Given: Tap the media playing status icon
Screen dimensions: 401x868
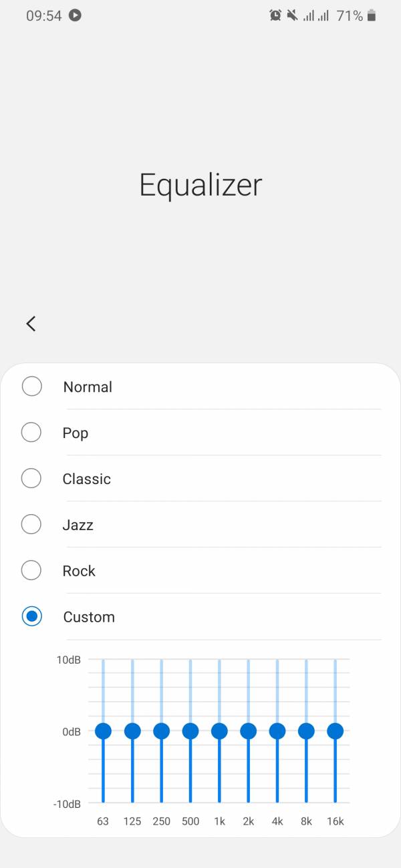Looking at the screenshot, I should click(x=76, y=15).
